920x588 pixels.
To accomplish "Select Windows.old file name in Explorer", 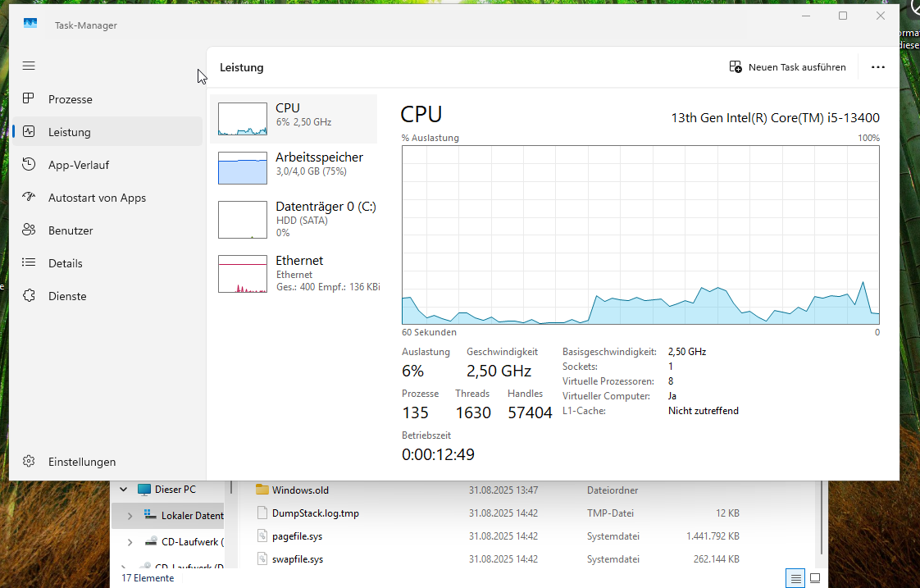I will click(300, 490).
